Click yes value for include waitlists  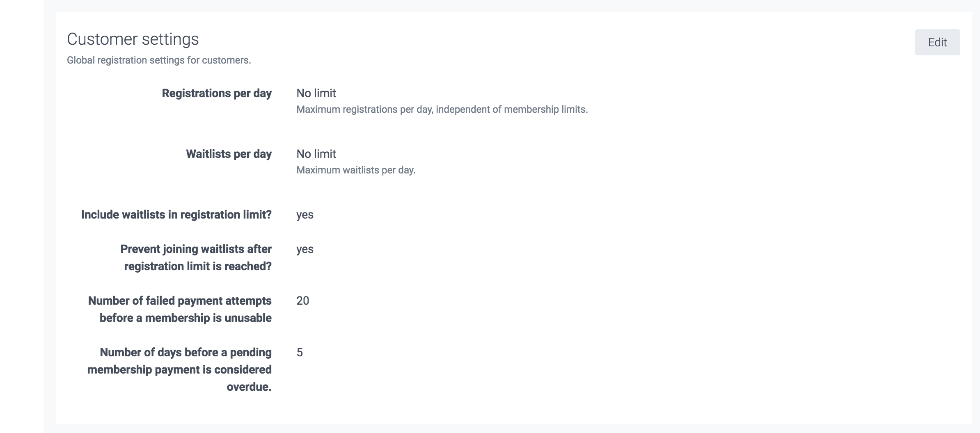click(x=305, y=215)
